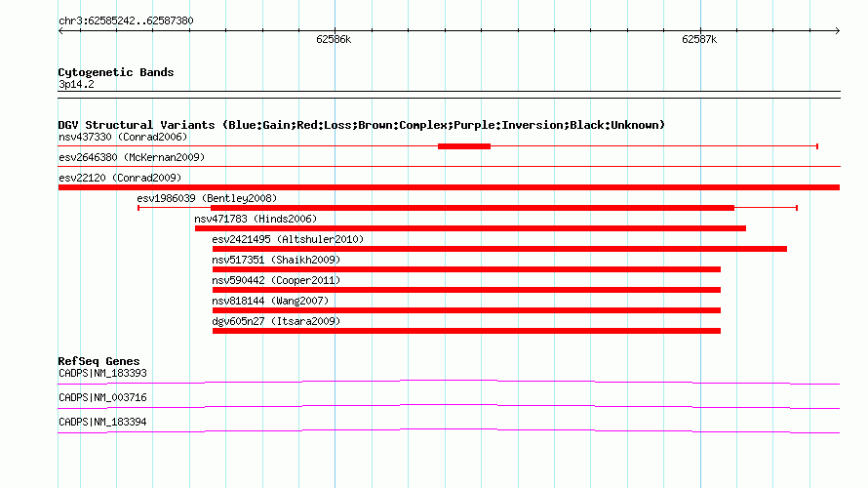Open the DGV Structural Variants track title

pyautogui.click(x=362, y=125)
